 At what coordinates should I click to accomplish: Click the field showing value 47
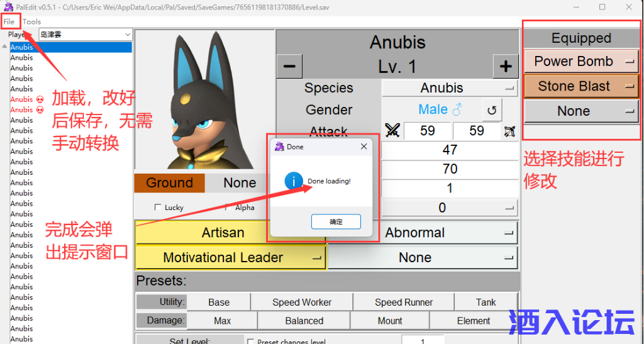(450, 150)
